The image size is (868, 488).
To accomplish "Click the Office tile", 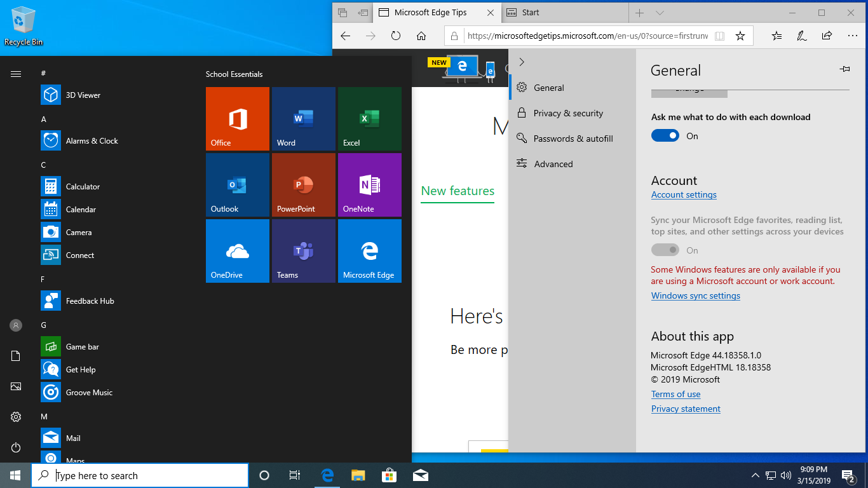I will coord(238,119).
